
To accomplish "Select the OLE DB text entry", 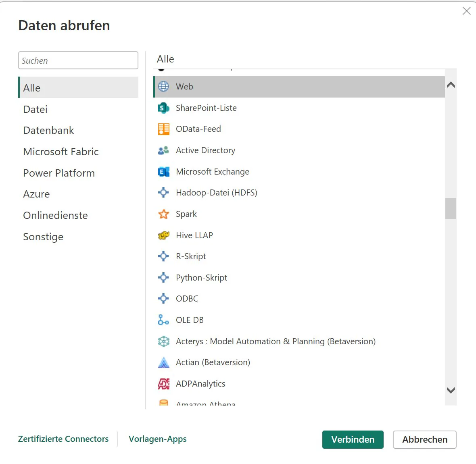I will tap(190, 320).
